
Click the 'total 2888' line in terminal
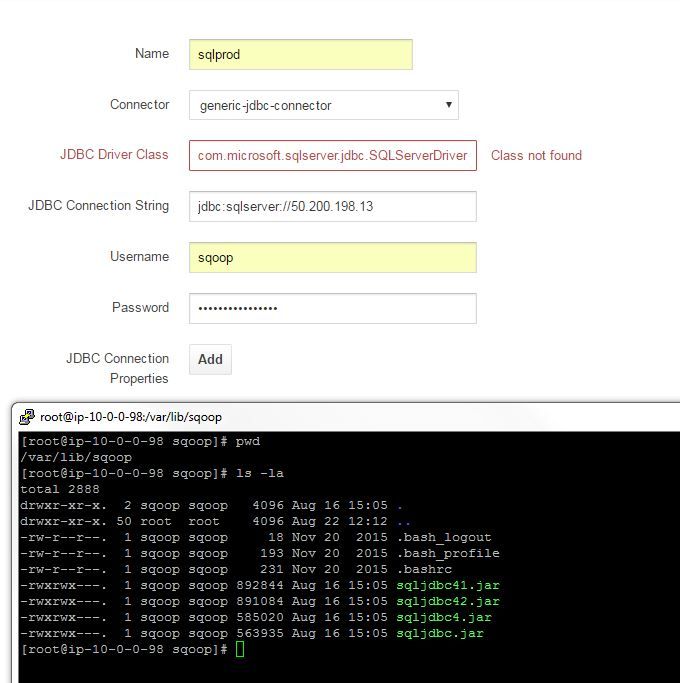pyautogui.click(x=60, y=489)
